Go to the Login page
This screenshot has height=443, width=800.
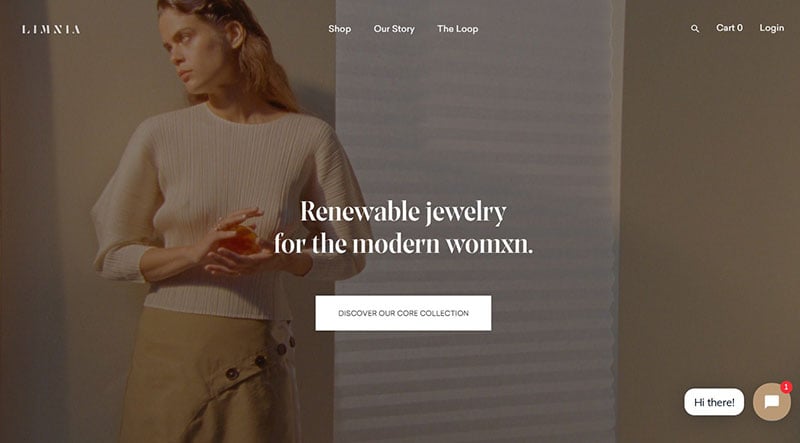coord(771,28)
